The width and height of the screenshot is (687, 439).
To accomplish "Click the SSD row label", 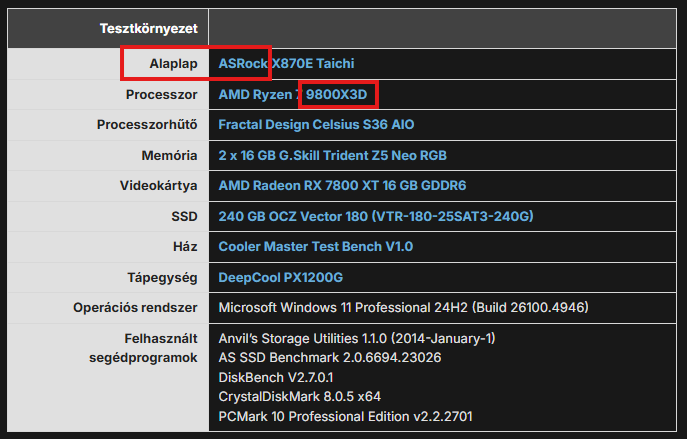I will 184,216.
